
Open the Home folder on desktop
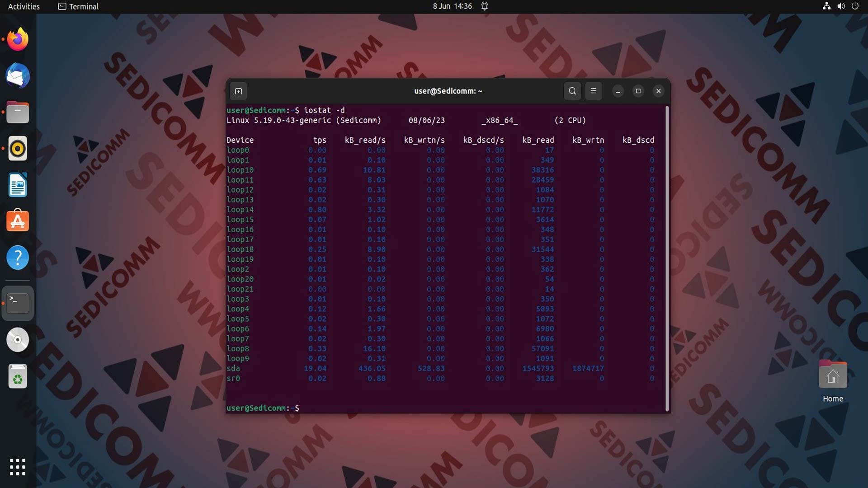[x=833, y=381]
